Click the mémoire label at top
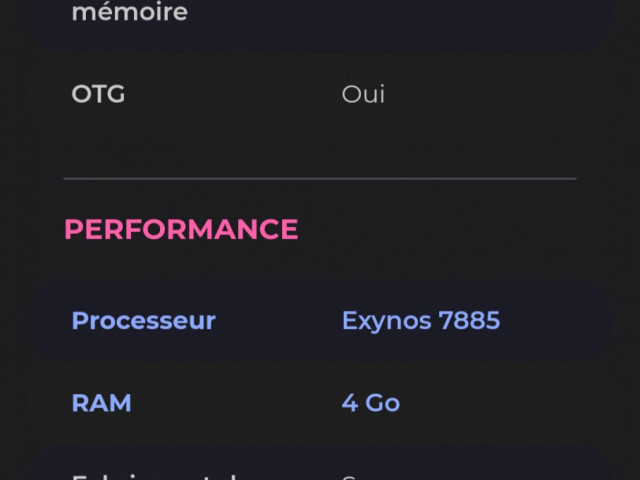The height and width of the screenshot is (480, 640). (130, 11)
